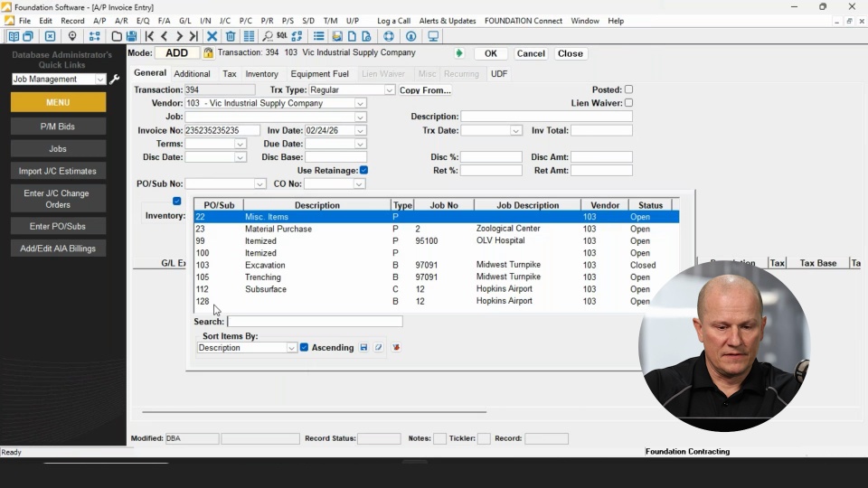This screenshot has width=868, height=488.
Task: Click the Copy From... button
Action: [x=425, y=90]
